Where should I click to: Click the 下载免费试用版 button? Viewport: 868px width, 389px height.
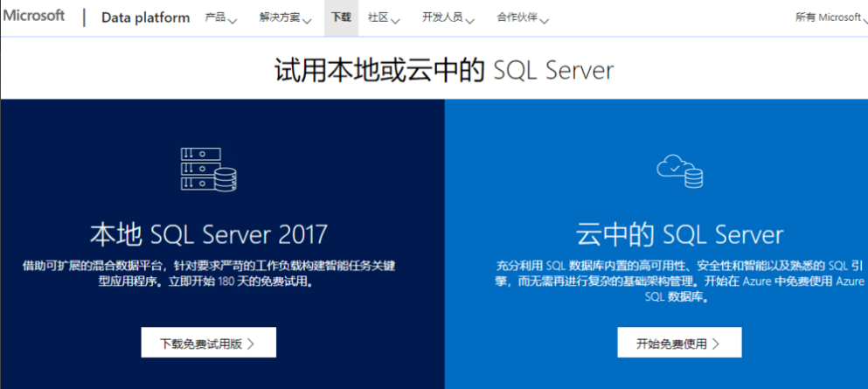pos(209,343)
